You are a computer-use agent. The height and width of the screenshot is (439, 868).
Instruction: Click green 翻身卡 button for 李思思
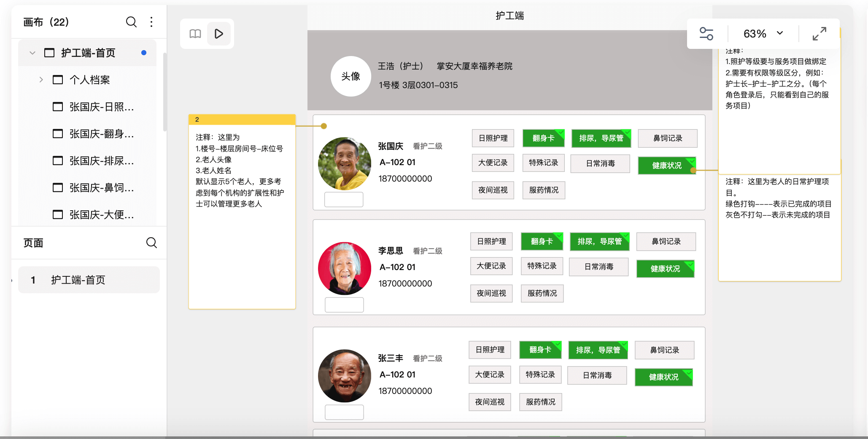(542, 241)
